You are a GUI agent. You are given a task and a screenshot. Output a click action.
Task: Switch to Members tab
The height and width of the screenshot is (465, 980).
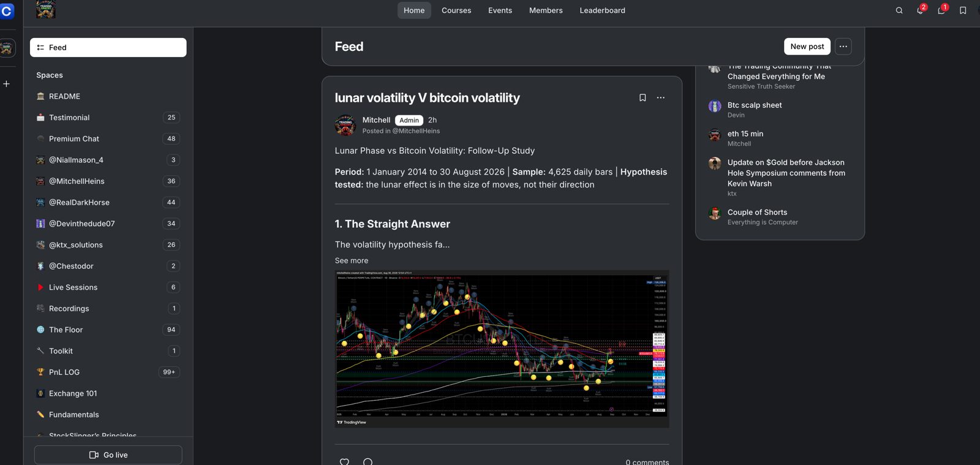(x=546, y=10)
